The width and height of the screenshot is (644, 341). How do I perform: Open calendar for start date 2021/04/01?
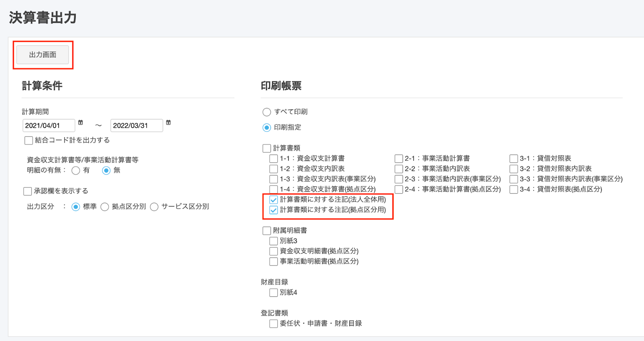point(80,122)
